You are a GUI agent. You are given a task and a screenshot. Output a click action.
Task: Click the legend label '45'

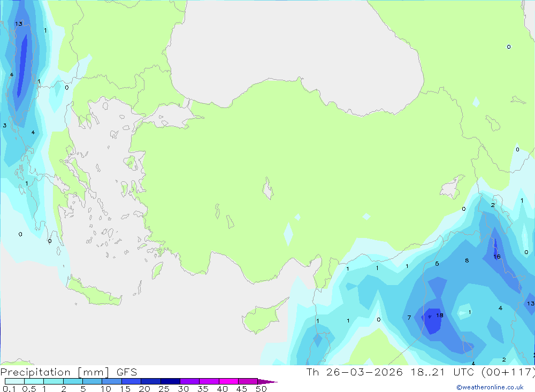point(242,389)
